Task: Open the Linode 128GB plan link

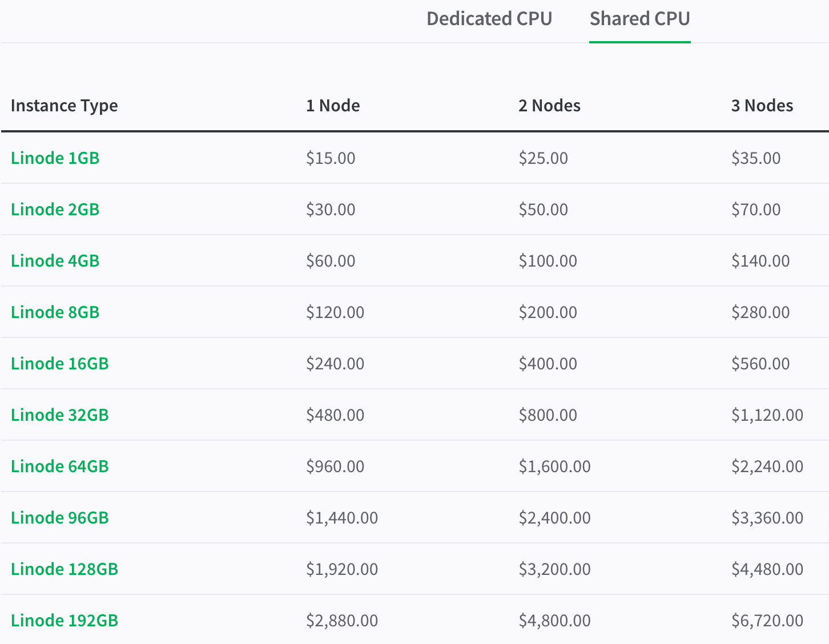Action: click(64, 569)
